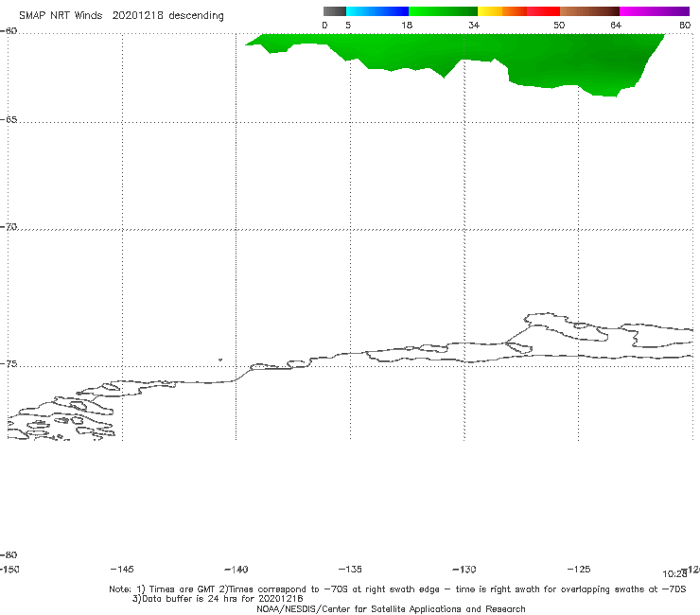Click the brown segment of the color bar
Viewport: 700px width, 615px height.
[x=589, y=11]
